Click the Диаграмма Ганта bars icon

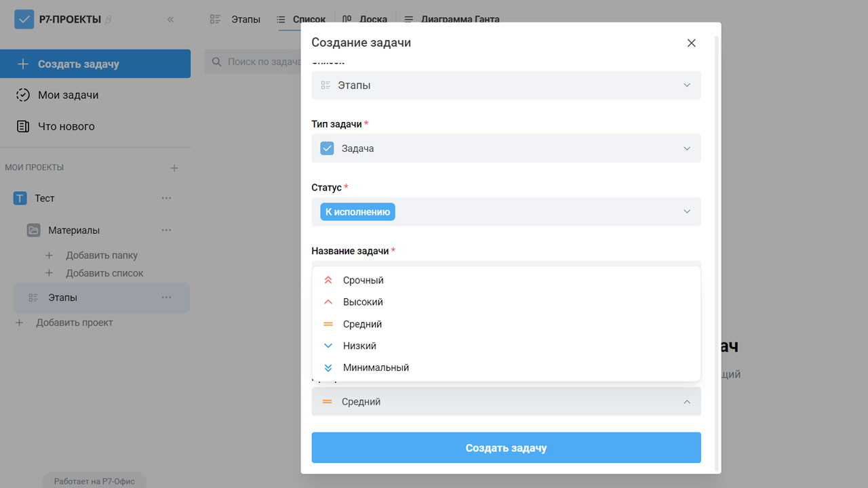pyautogui.click(x=409, y=20)
